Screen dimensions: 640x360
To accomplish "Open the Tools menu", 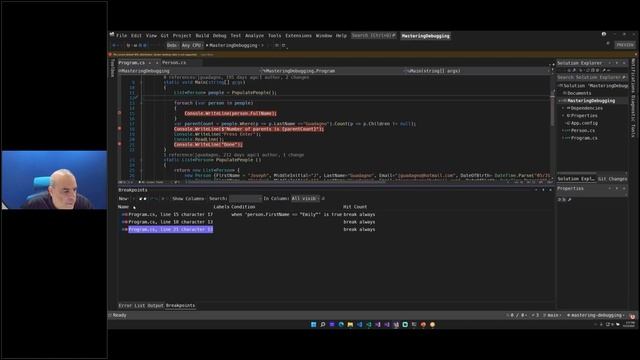I will click(x=274, y=36).
